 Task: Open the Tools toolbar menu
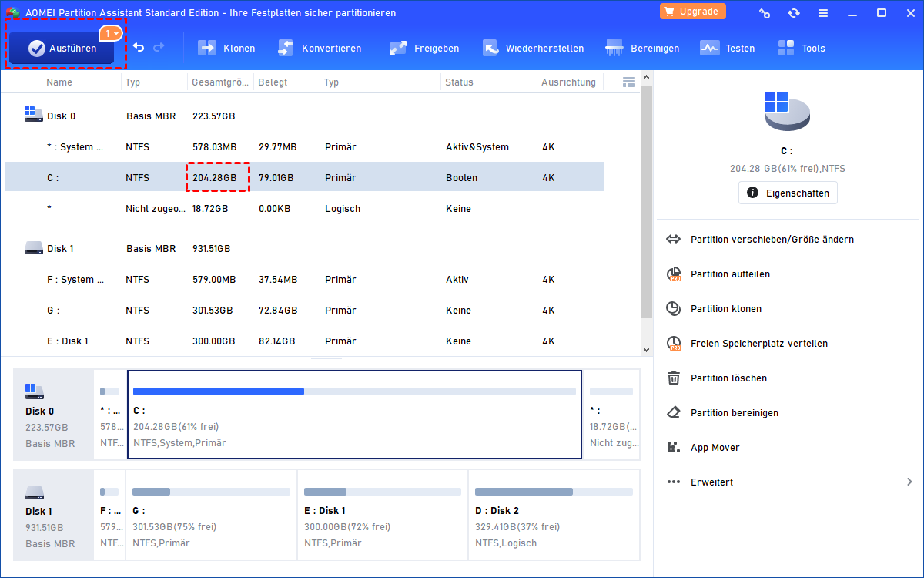801,48
